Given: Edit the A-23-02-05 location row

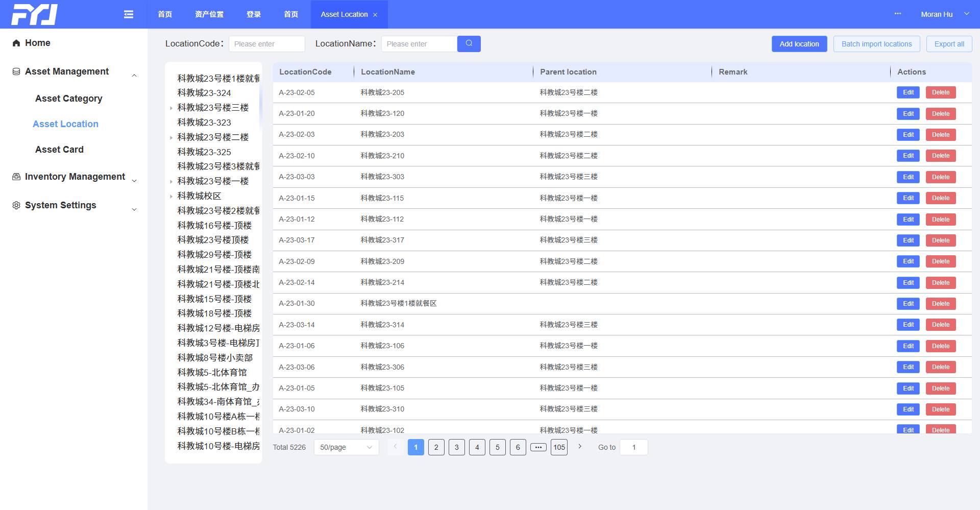Looking at the screenshot, I should 908,92.
